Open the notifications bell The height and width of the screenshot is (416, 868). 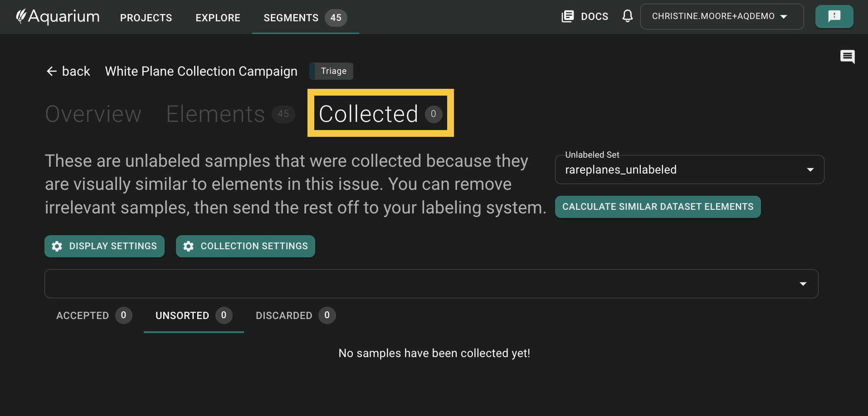pos(627,16)
